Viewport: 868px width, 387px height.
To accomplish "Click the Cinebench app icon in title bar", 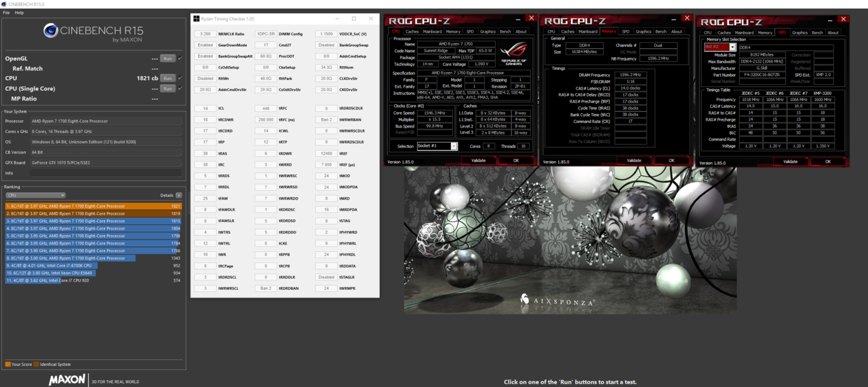I will tap(4, 4).
